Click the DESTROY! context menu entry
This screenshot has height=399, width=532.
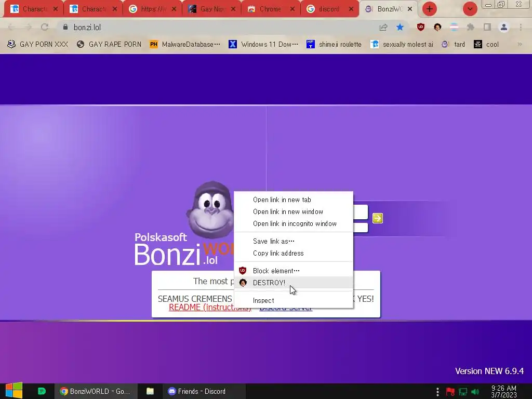click(294, 283)
